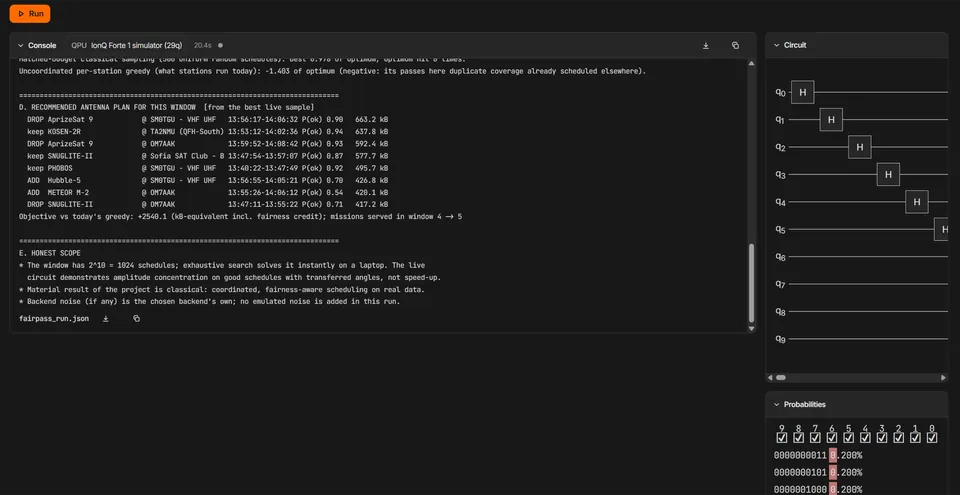Click the console vertical scrollbar thumb
Screen dimensions: 960x495
752,282
